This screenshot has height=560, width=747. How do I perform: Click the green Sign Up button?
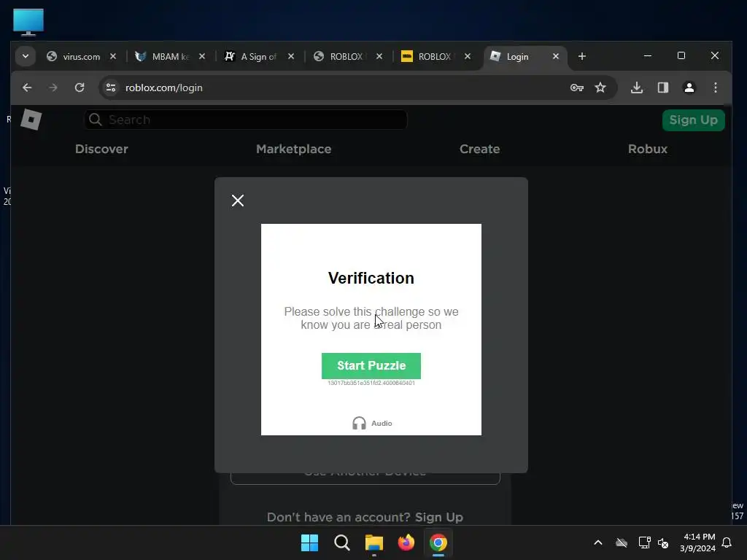(x=693, y=120)
